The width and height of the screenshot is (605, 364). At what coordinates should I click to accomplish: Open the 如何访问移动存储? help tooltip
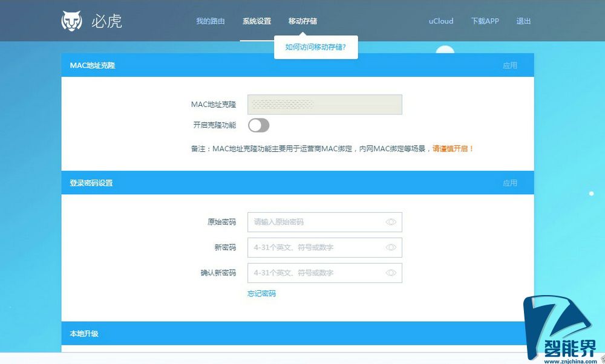315,47
